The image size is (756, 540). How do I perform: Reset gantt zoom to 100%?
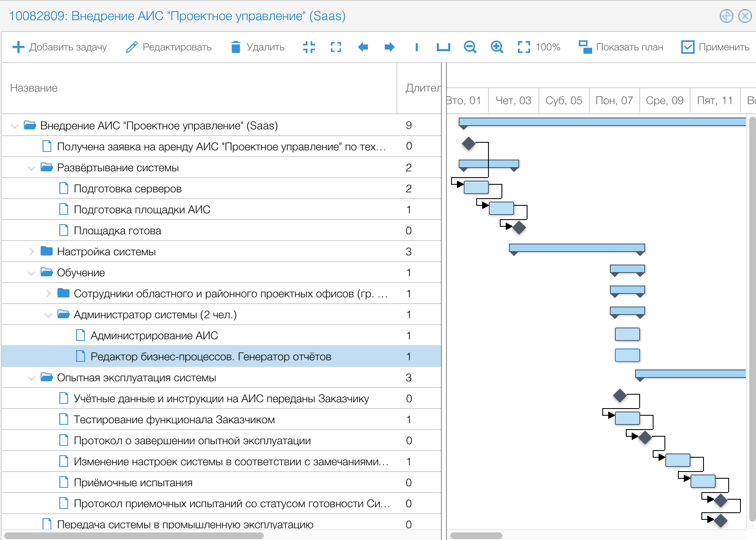(x=539, y=47)
